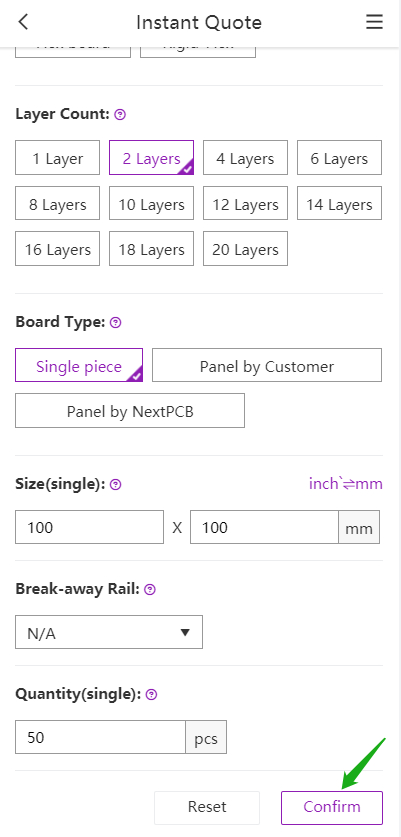This screenshot has width=401, height=837.
Task: Click the first size dimension field
Action: 89,527
